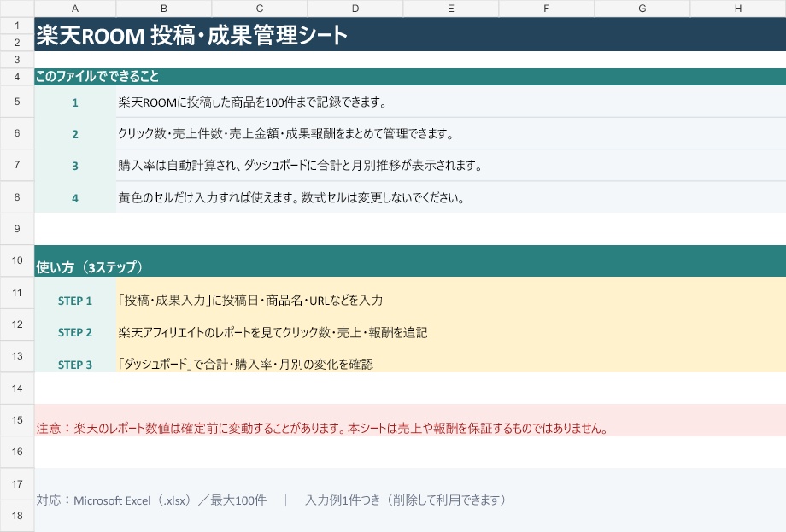
Task: Click the red warning text starting '注意：楽天のレポート'
Action: click(322, 428)
